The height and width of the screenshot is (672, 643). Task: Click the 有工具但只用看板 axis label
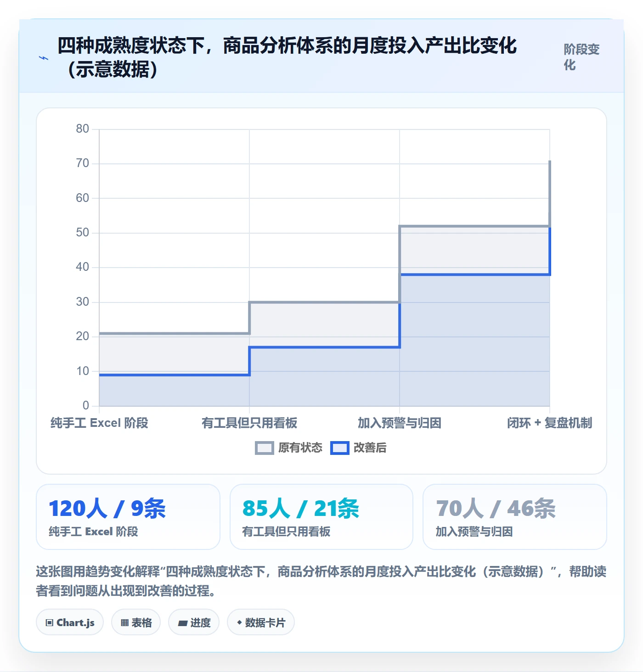pyautogui.click(x=249, y=423)
